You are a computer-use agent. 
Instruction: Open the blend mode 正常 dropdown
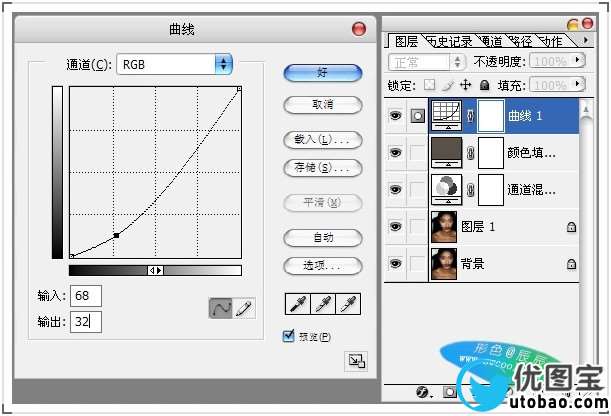[427, 62]
